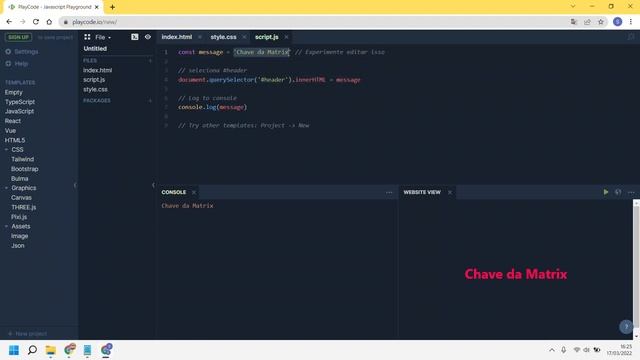Click the browser address bar

tap(314, 22)
